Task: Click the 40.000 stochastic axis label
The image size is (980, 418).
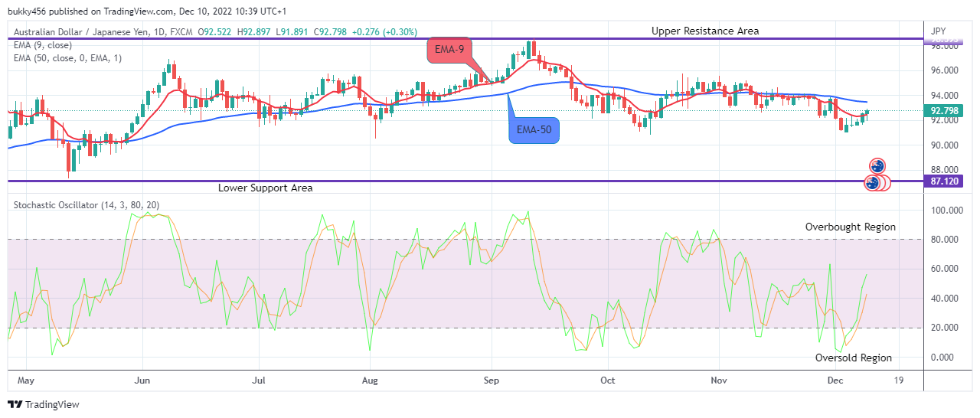Action: [x=943, y=299]
